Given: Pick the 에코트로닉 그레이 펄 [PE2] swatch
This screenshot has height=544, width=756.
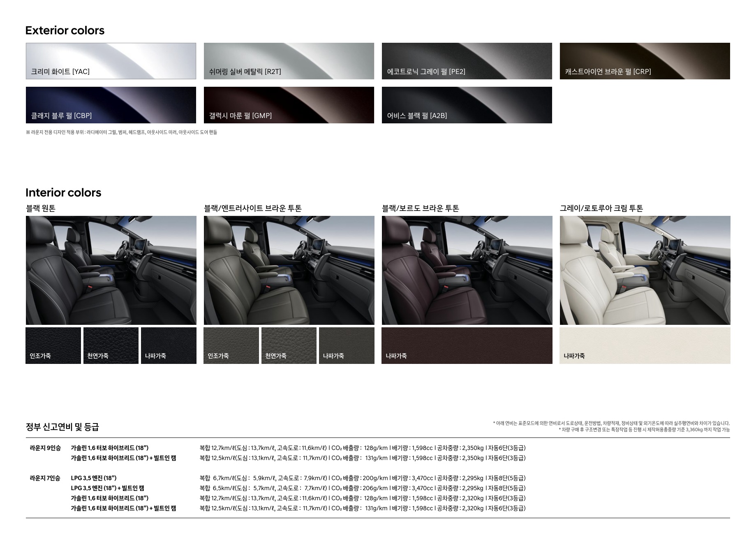Looking at the screenshot, I should click(x=467, y=61).
